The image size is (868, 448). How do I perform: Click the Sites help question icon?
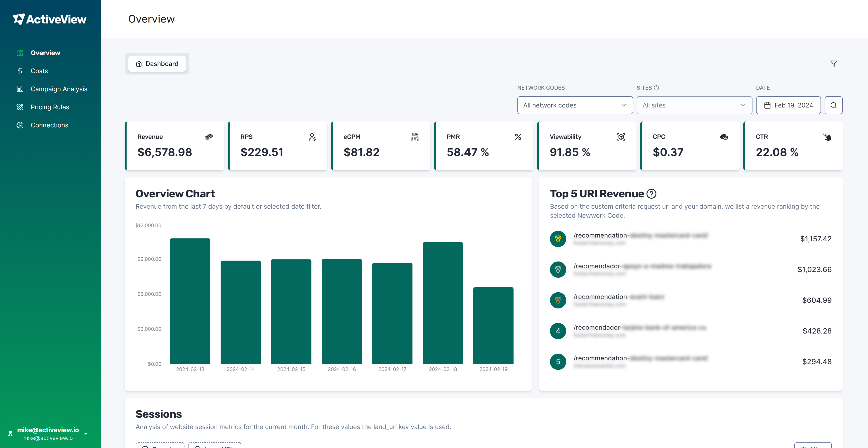point(656,88)
